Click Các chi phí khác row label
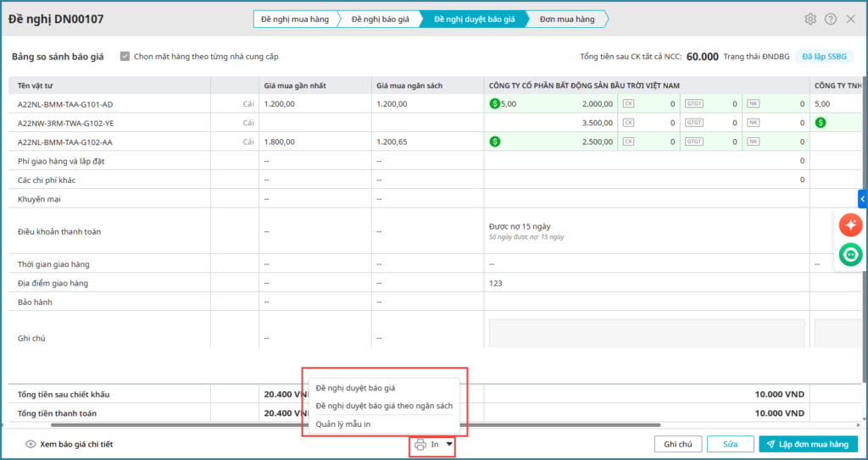This screenshot has height=460, width=868. tap(47, 180)
